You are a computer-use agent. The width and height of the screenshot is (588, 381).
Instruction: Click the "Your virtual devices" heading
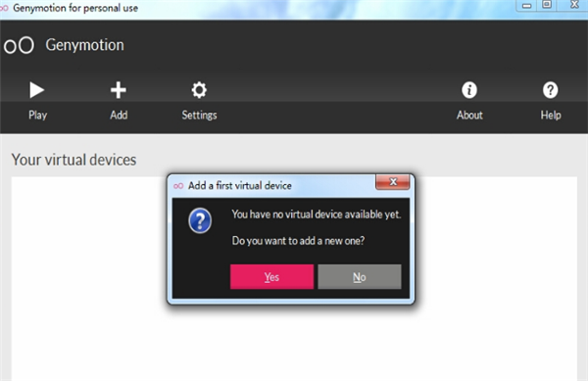[73, 160]
